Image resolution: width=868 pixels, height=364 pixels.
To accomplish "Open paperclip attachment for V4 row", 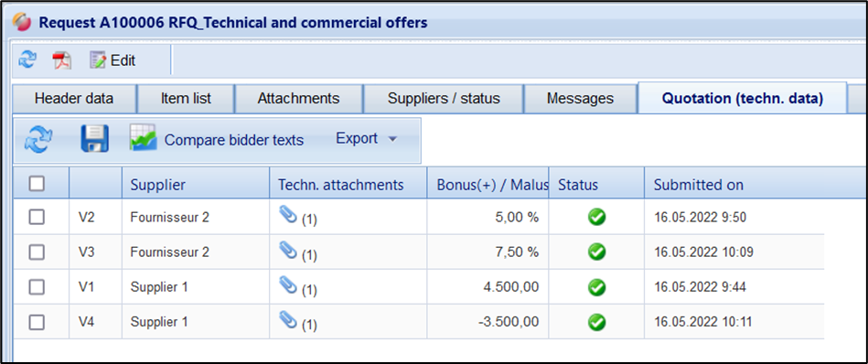I will point(297,322).
